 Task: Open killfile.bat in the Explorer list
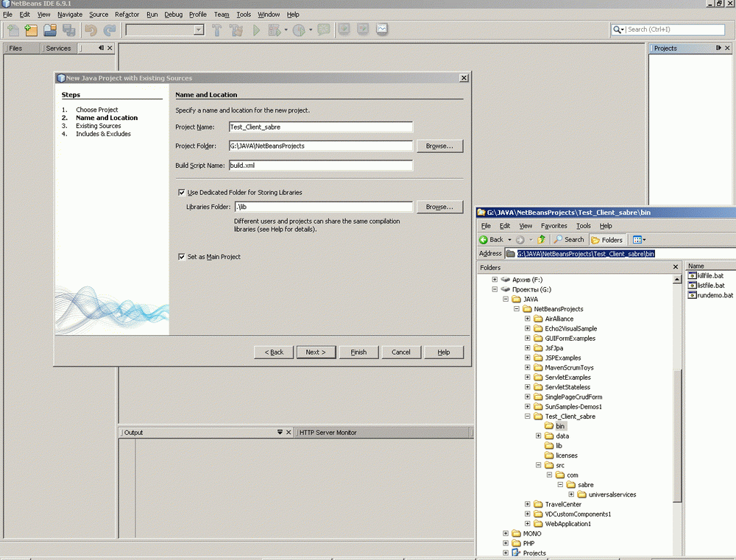[706, 275]
